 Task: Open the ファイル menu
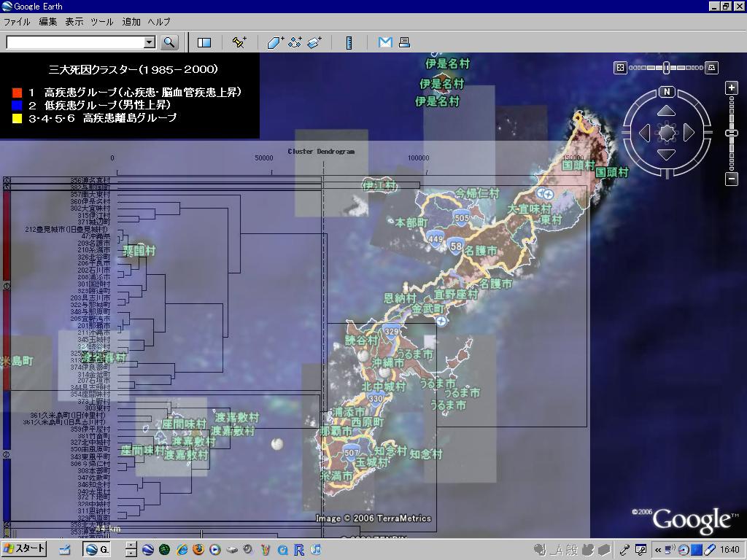(x=17, y=22)
